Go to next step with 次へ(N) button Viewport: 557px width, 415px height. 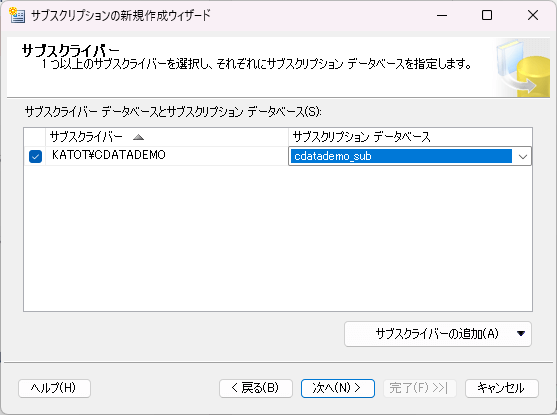tap(337, 388)
